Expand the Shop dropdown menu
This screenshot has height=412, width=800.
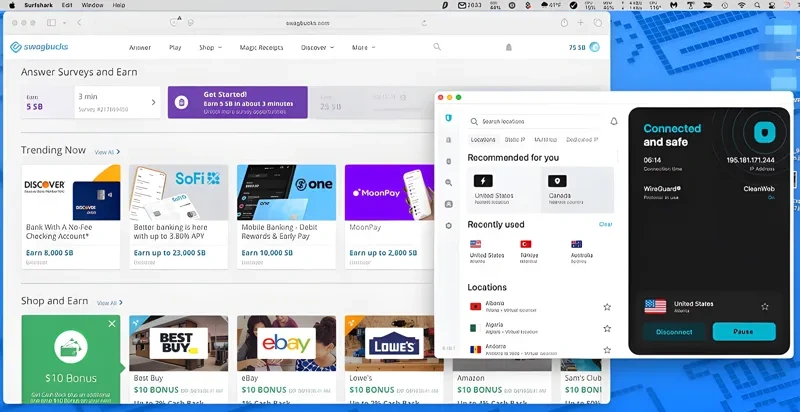coord(211,47)
